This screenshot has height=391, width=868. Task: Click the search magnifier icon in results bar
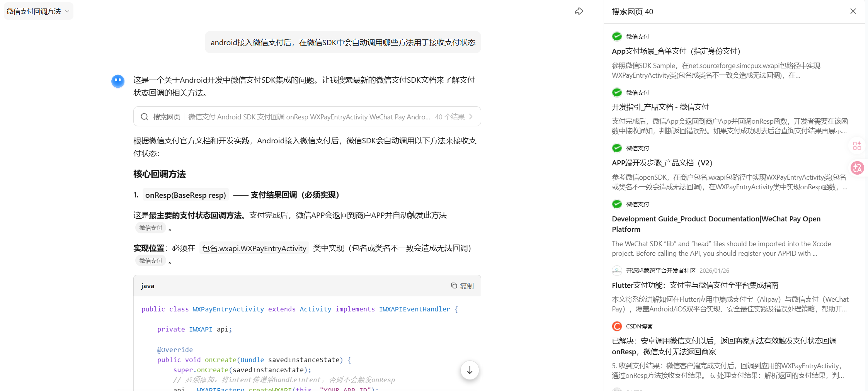point(144,117)
